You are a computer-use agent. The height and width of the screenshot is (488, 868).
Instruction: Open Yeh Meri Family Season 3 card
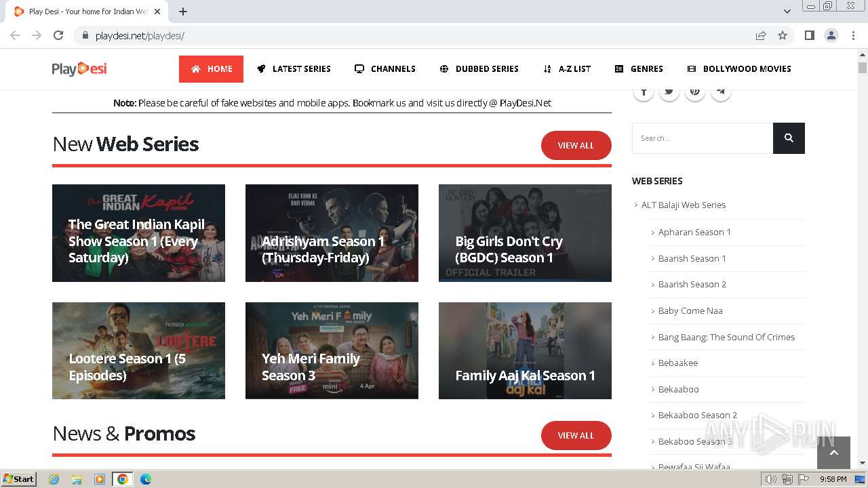[x=332, y=350]
